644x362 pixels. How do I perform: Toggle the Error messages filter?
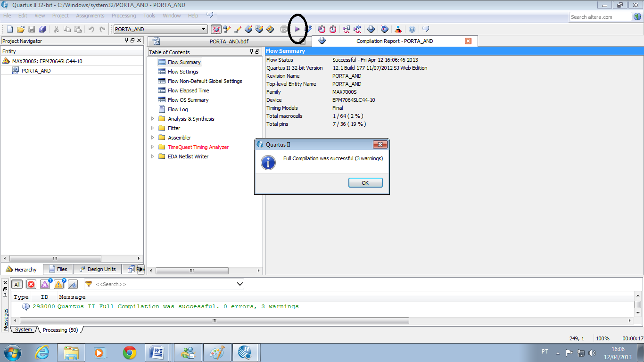(x=31, y=284)
